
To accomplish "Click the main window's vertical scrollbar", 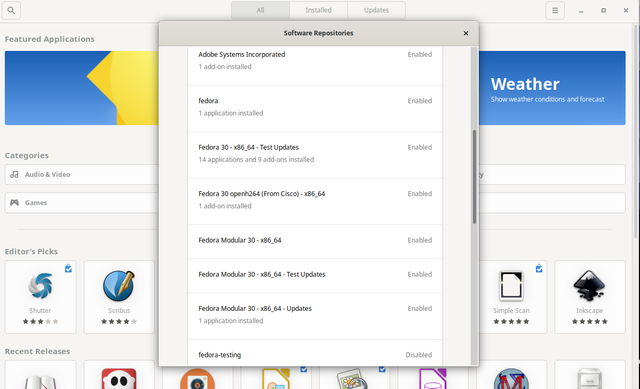I will pos(636,131).
